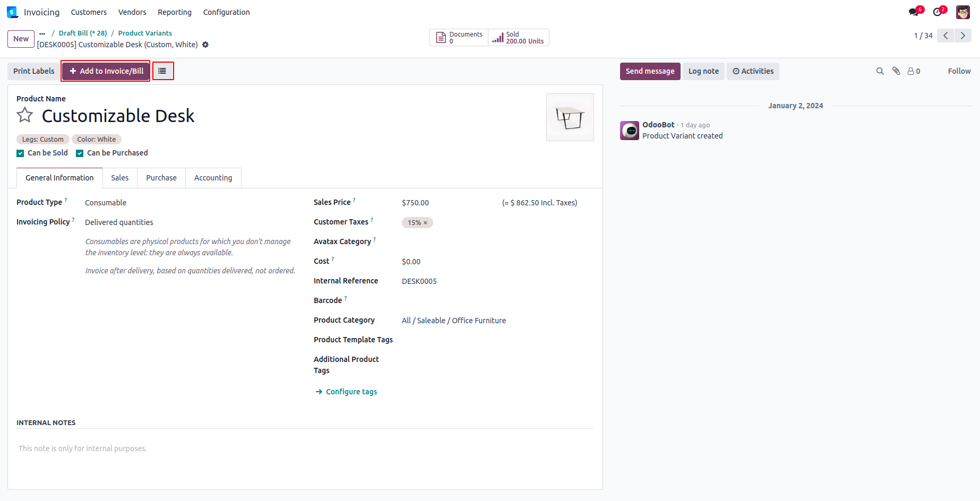Open the Avatax Category field

pos(497,242)
